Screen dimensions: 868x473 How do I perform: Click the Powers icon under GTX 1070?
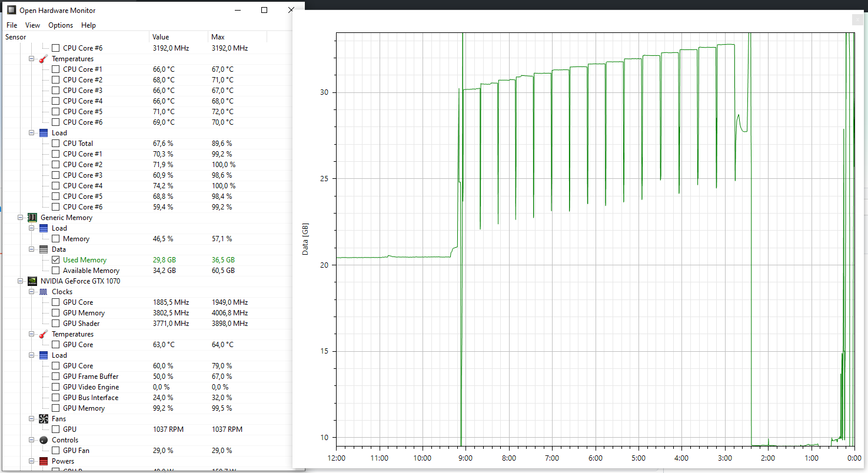(x=42, y=461)
